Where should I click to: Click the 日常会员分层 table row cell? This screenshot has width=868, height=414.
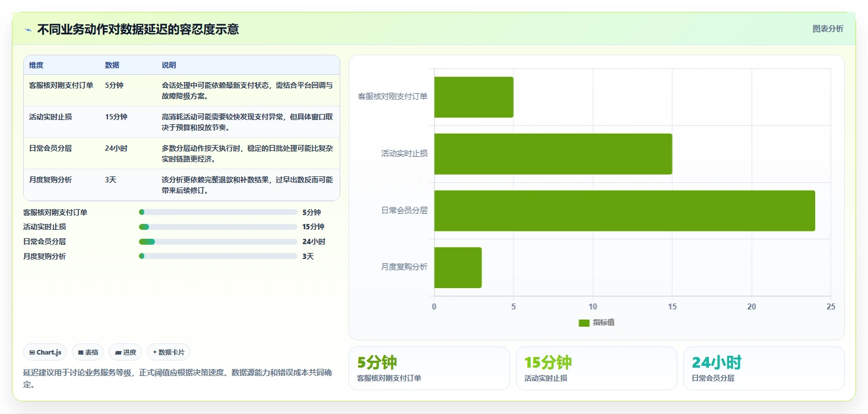pos(50,148)
